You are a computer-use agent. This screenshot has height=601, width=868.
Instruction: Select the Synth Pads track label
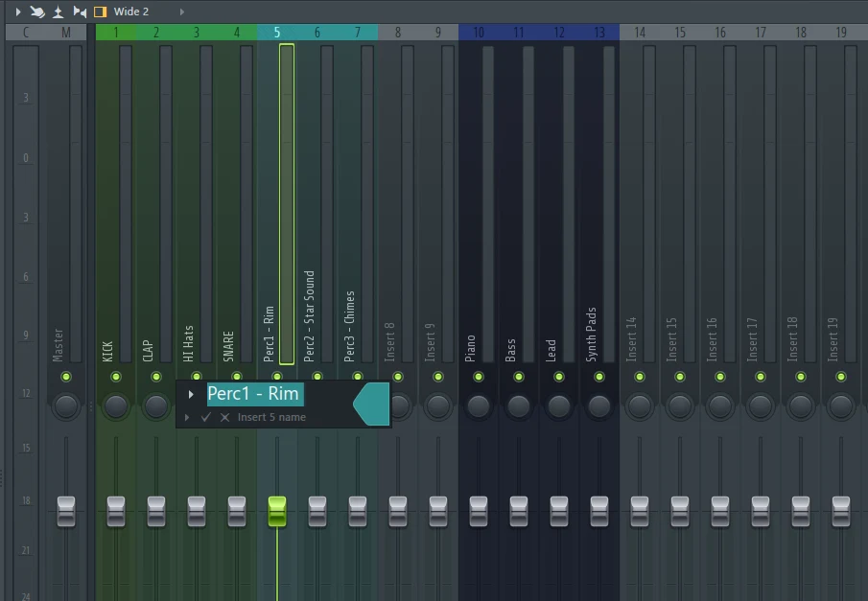592,334
